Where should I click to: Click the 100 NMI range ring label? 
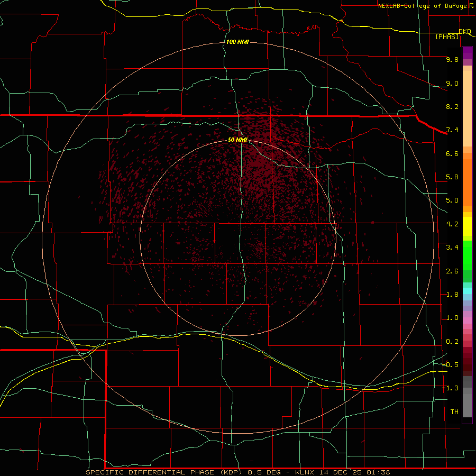[237, 42]
